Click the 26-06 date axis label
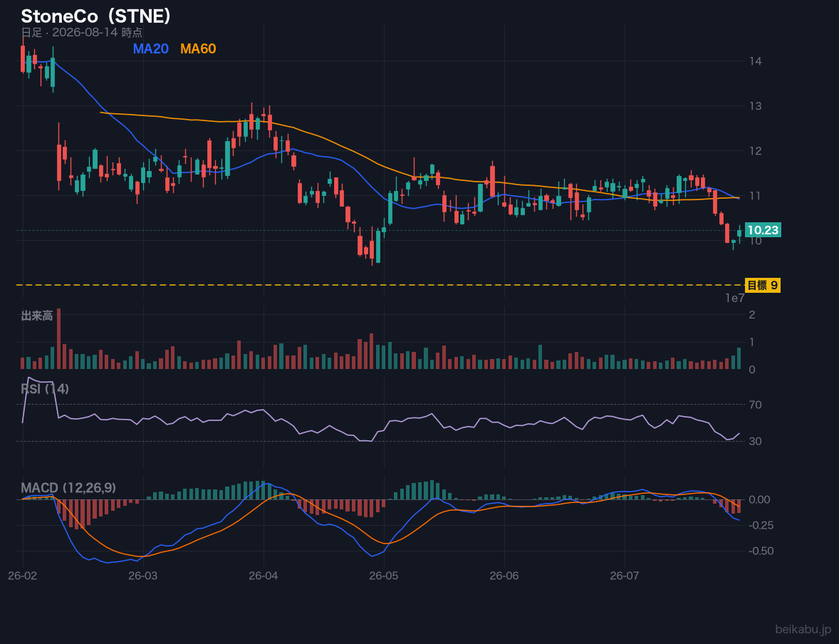The height and width of the screenshot is (644, 839). [x=504, y=576]
